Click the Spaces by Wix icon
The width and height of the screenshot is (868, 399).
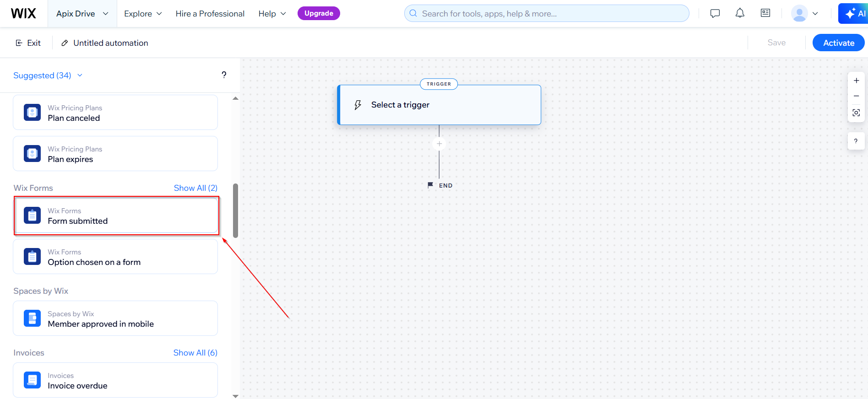[32, 318]
